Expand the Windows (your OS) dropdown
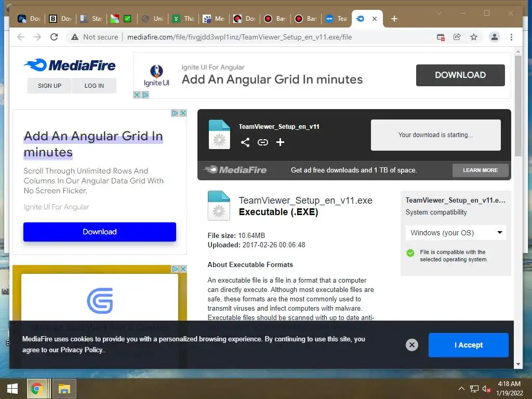 tap(455, 233)
